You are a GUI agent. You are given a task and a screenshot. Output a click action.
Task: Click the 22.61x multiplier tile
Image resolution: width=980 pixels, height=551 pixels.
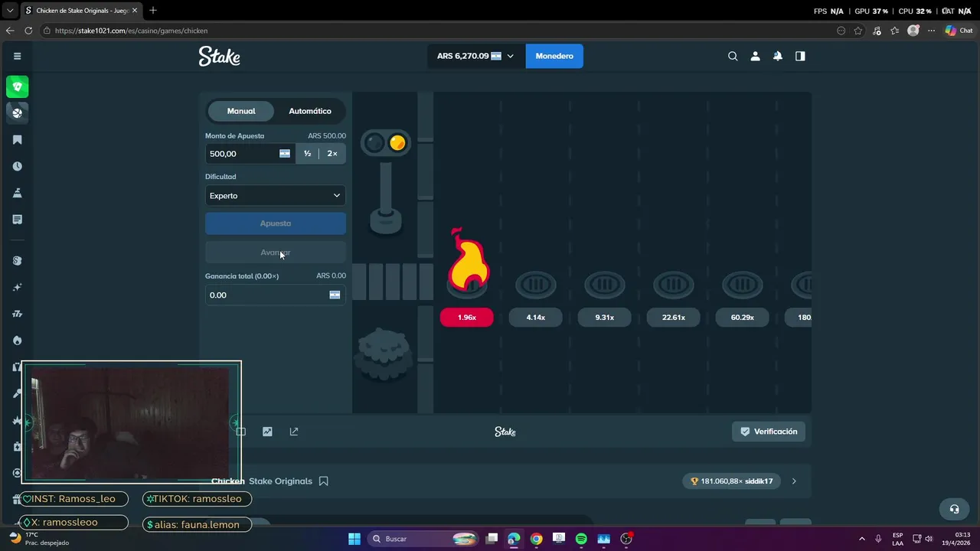[674, 317]
